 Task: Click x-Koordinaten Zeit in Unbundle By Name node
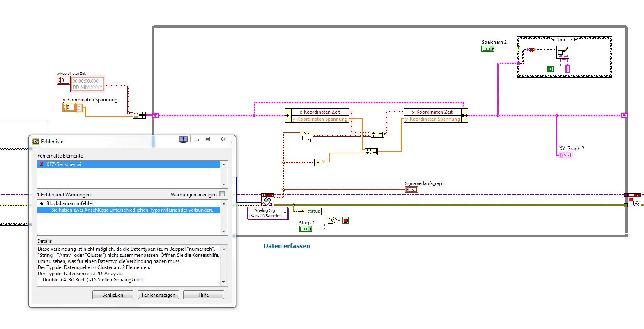click(x=319, y=112)
